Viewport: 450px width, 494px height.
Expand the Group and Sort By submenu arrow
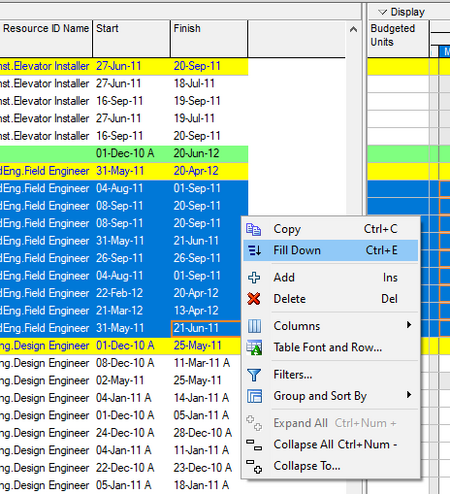point(409,395)
